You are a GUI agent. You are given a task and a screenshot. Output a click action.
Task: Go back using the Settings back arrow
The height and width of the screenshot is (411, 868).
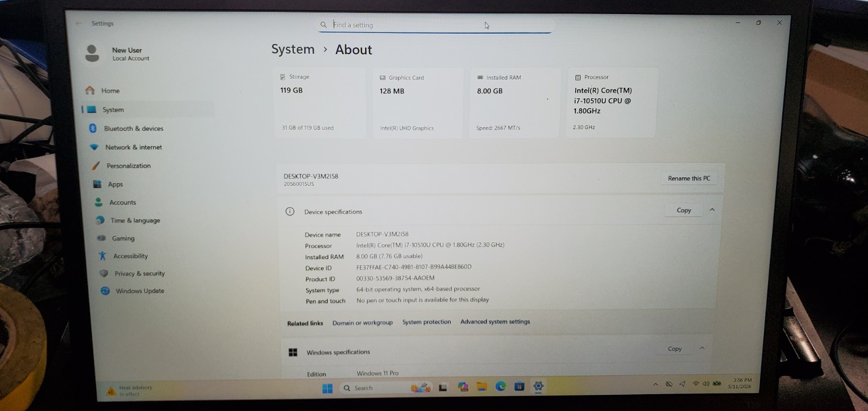[x=79, y=23]
